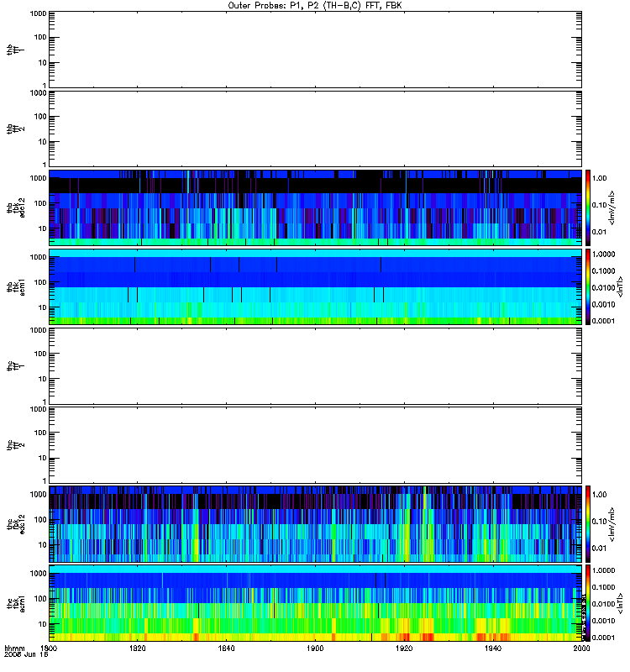Click the thc fbk scm1 spectrogram panel
This screenshot has width=630, height=672.
[x=315, y=603]
